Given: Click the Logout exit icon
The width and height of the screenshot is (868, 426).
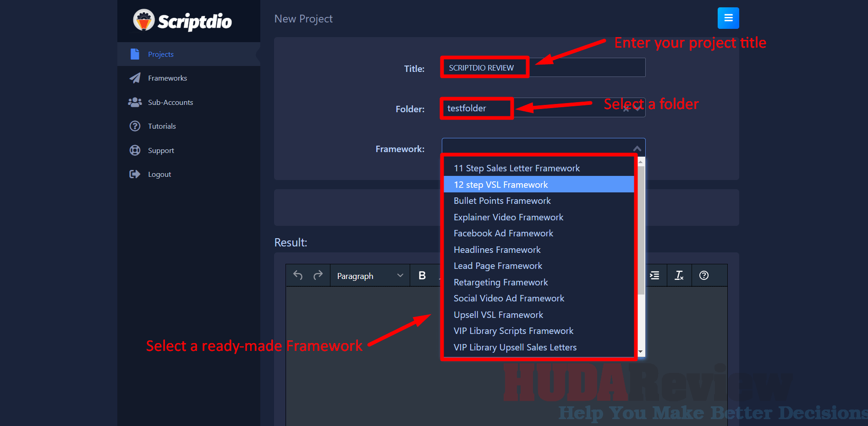Looking at the screenshot, I should click(x=135, y=174).
